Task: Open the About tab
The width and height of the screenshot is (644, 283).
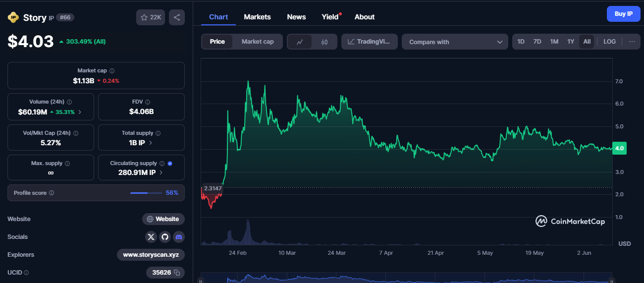Action: (x=365, y=17)
